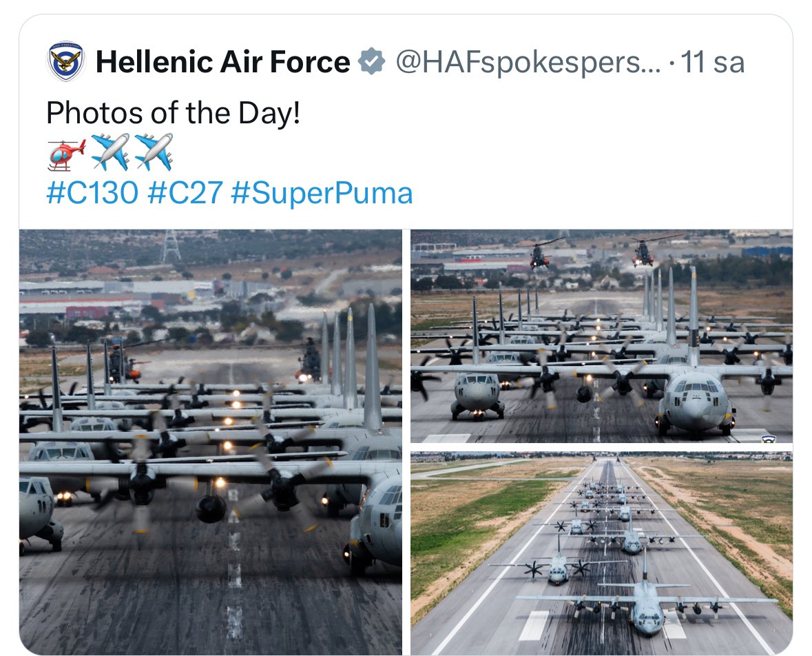Click the Hellenic Air Force profile avatar

67,63
